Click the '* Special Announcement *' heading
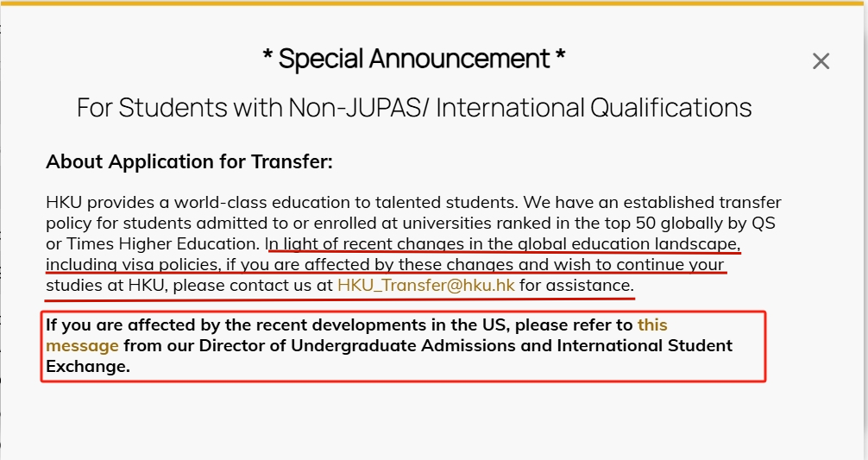Screen dimensions: 868x460 pyautogui.click(x=413, y=58)
